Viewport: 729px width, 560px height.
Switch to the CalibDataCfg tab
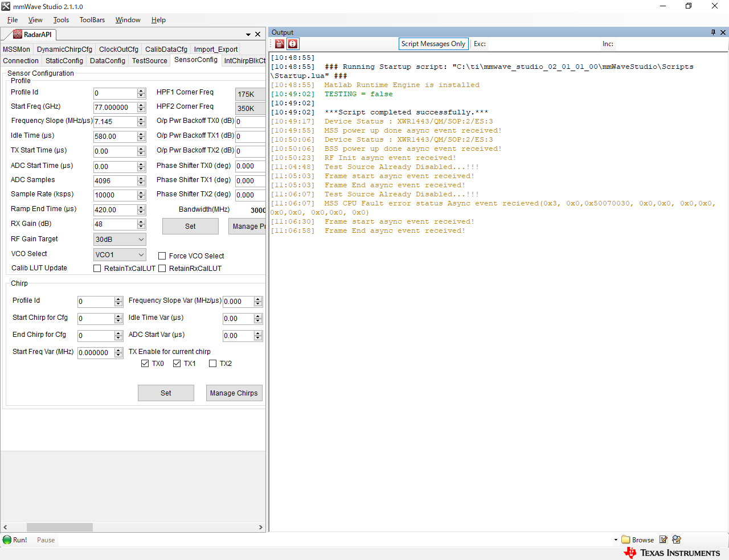pos(166,50)
